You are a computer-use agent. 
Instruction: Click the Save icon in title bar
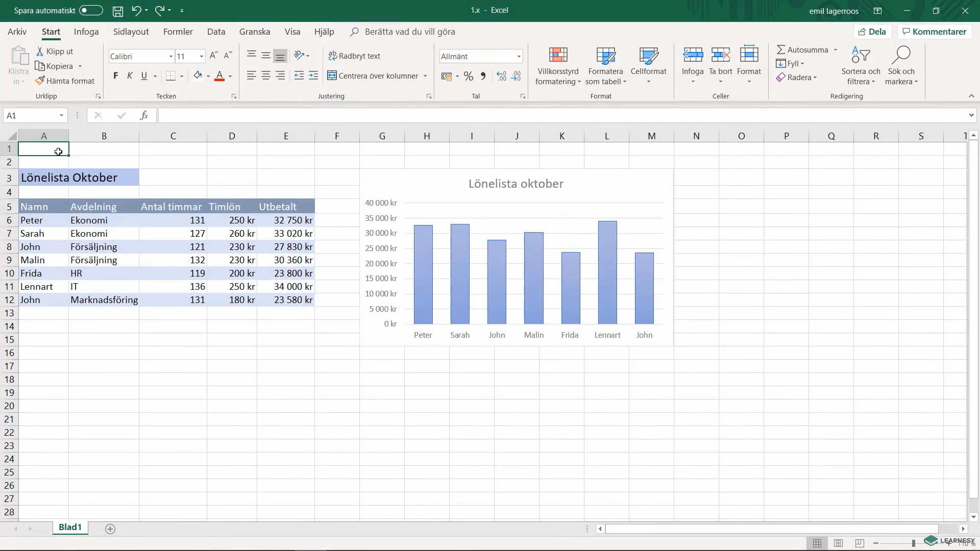coord(118,11)
